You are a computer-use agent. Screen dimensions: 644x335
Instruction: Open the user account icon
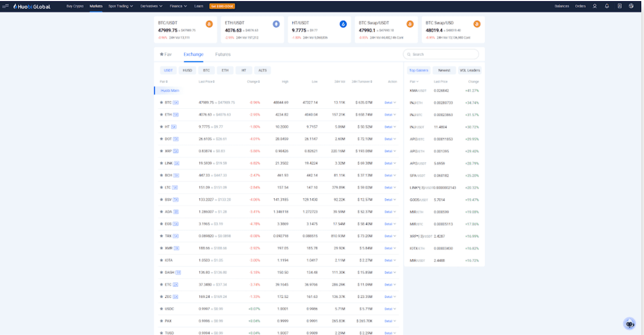[594, 6]
